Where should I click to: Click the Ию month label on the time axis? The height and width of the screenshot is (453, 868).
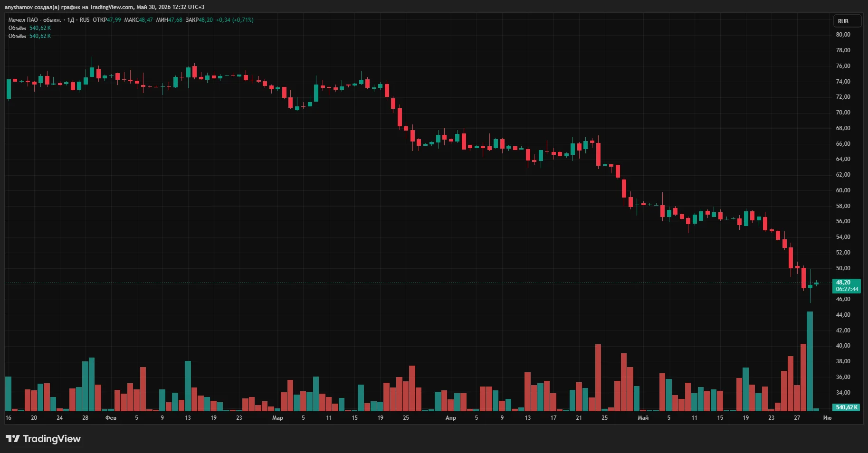pyautogui.click(x=827, y=418)
